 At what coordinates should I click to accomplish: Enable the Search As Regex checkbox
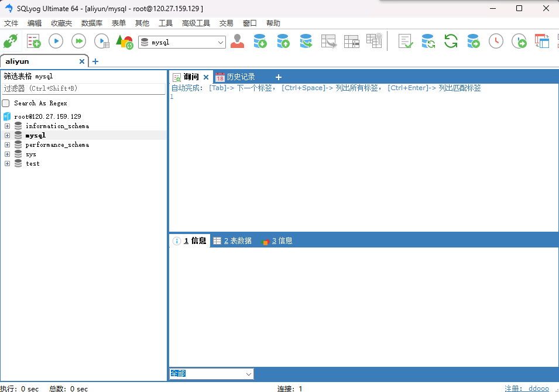click(6, 104)
